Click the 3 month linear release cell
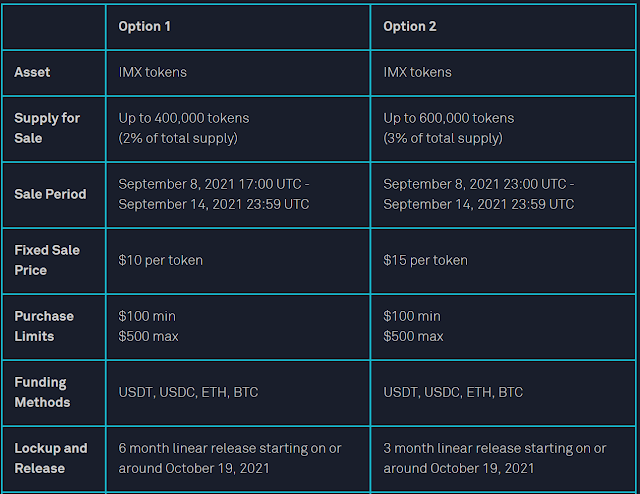 (493, 458)
